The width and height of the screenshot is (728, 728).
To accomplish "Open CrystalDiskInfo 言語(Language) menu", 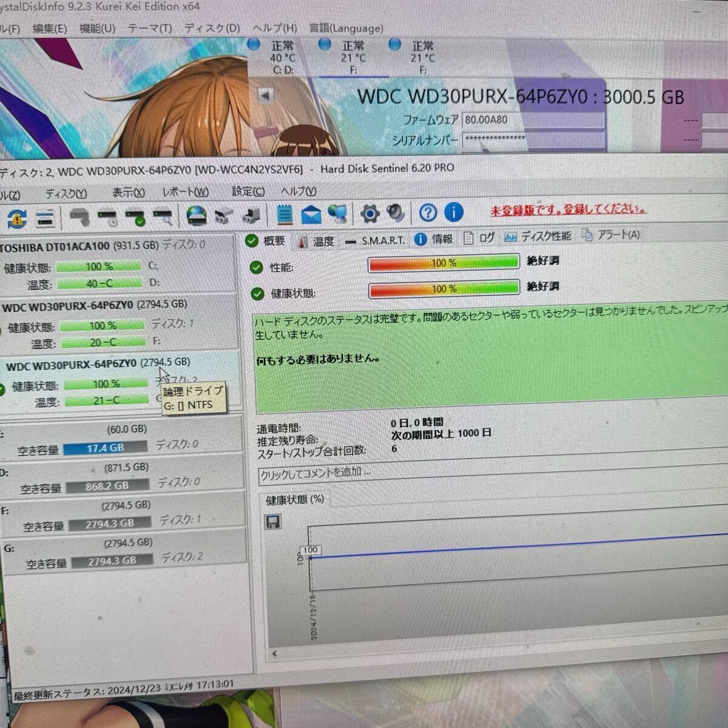I will [x=346, y=28].
